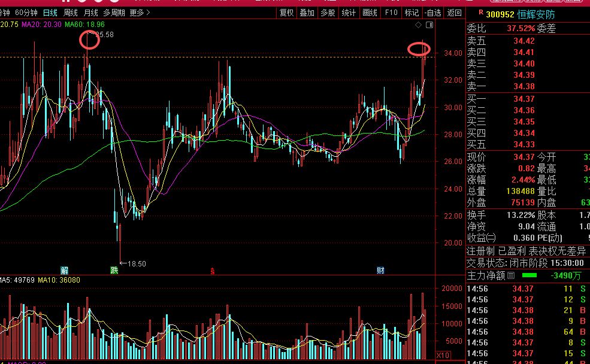590x364 pixels.
Task: Click volume MA10: 36080 label
Action: tap(59, 280)
